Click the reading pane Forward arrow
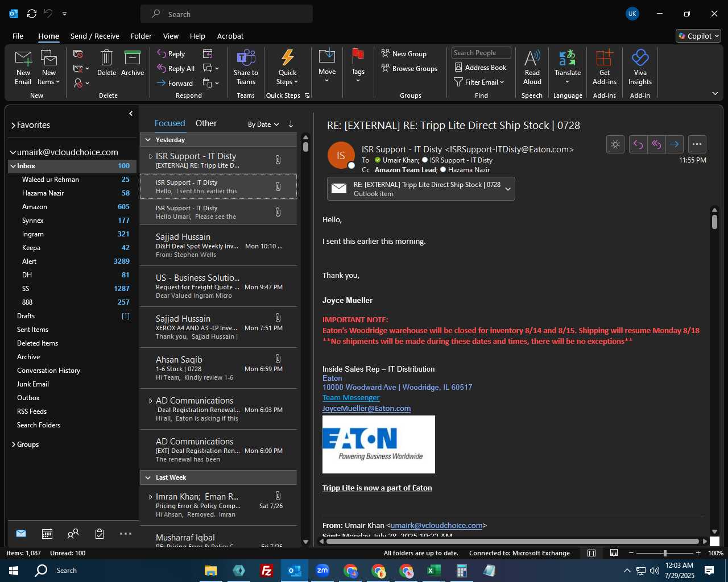This screenshot has width=728, height=582. (674, 144)
